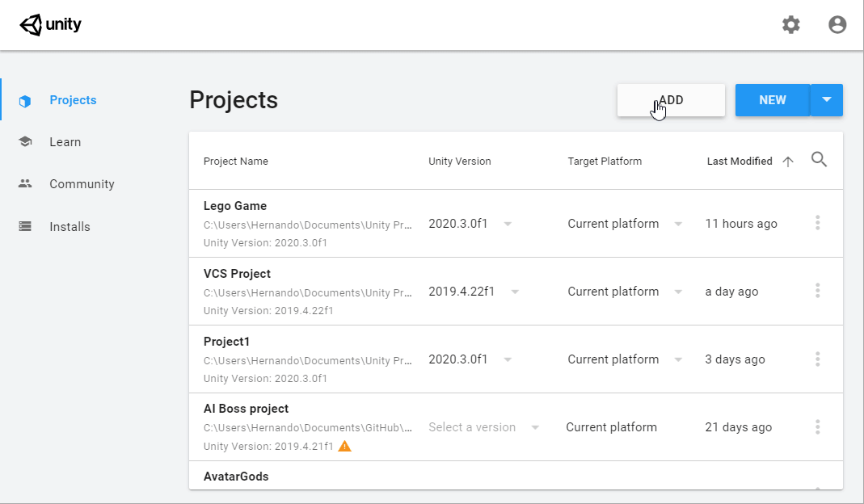
Task: Open Unity version dropdown for Project1
Action: click(x=508, y=359)
